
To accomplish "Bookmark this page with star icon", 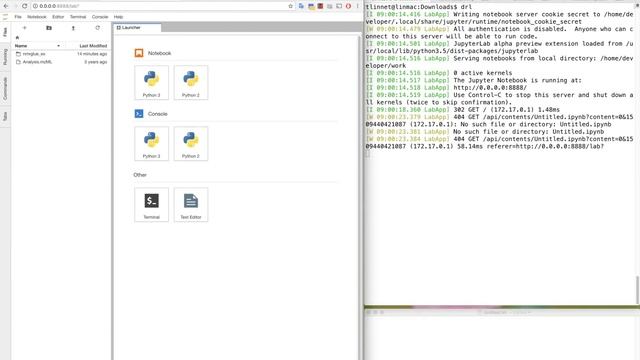I will [x=291, y=6].
